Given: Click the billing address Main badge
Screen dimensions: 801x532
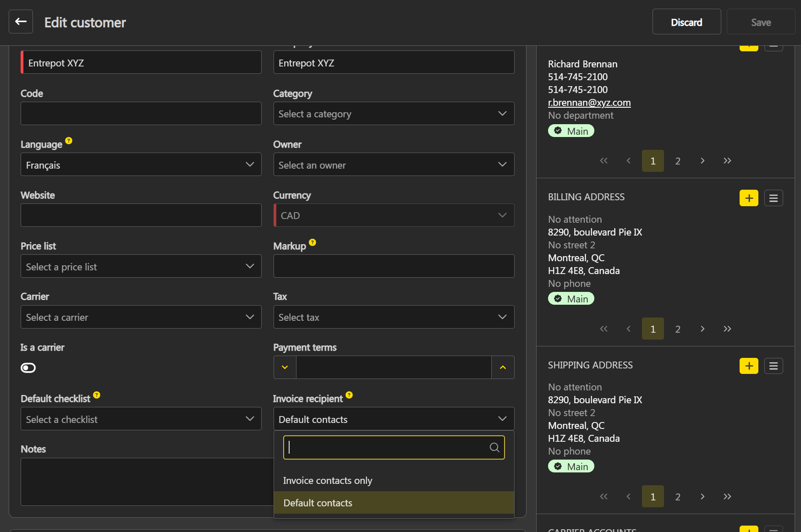Looking at the screenshot, I should [x=571, y=299].
